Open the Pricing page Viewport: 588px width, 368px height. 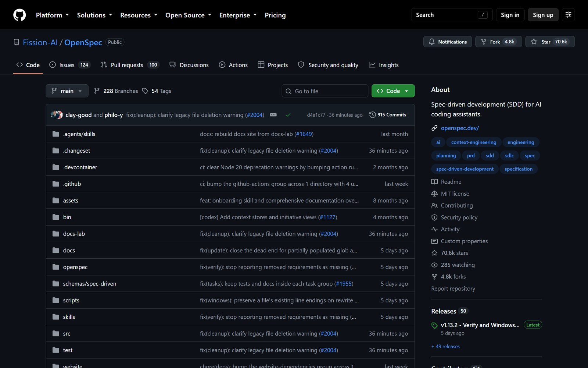click(x=275, y=15)
